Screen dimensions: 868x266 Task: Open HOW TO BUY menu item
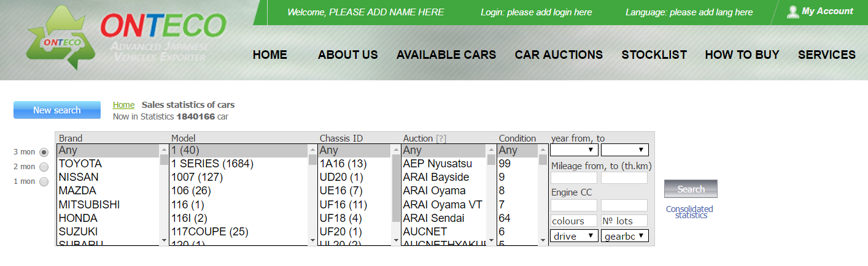tap(742, 55)
